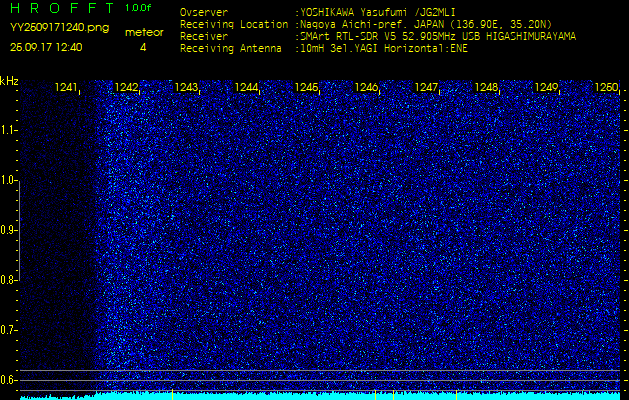
Task: Click the 1245 time axis label
Action: [306, 87]
